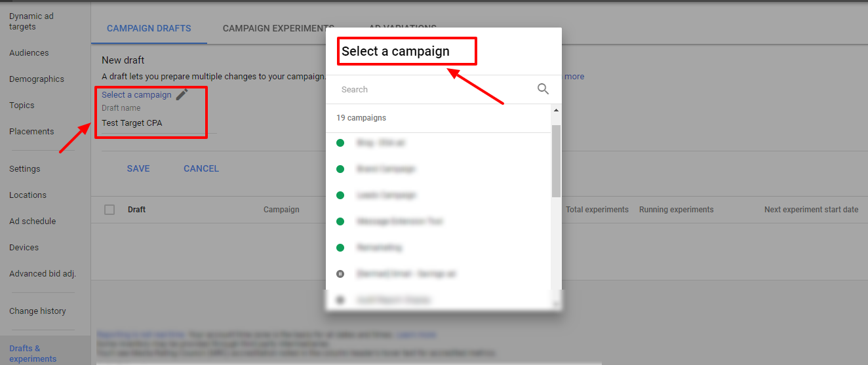
Task: Click the CANCEL button
Action: click(201, 168)
